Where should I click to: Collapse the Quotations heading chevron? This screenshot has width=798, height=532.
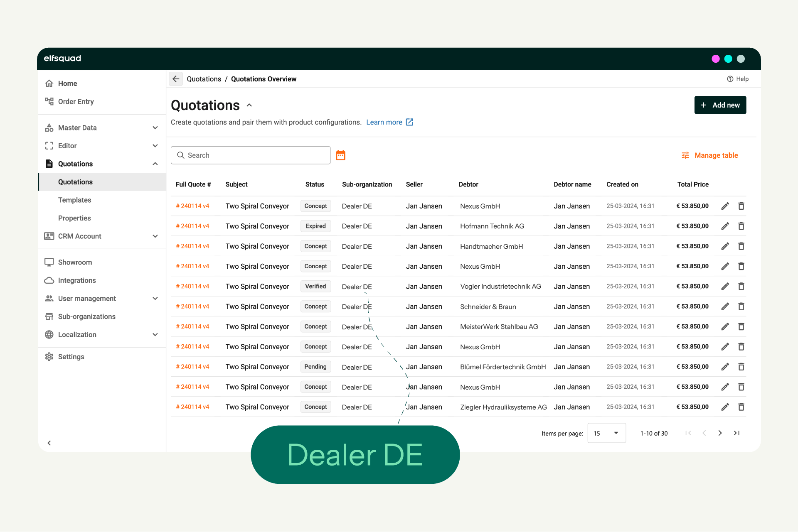tap(249, 105)
